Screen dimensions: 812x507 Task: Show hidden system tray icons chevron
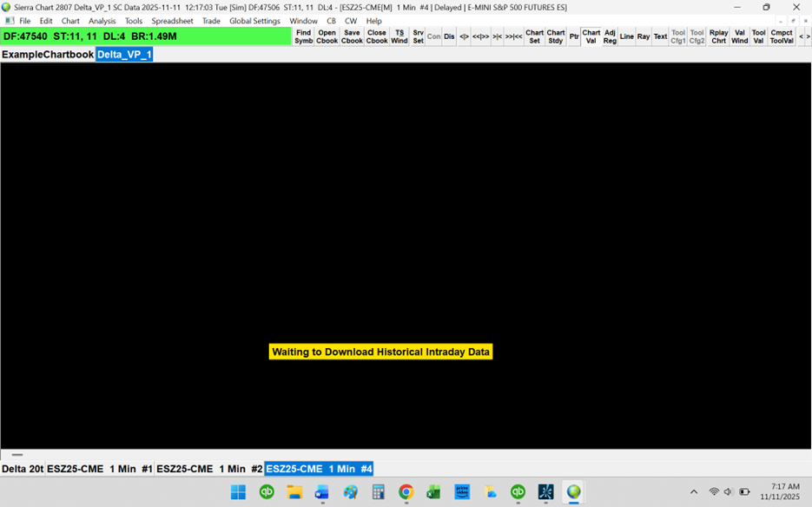pos(694,491)
